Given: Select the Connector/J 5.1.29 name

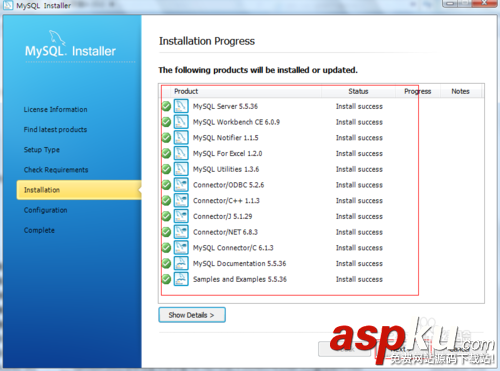Looking at the screenshot, I should click(223, 216).
